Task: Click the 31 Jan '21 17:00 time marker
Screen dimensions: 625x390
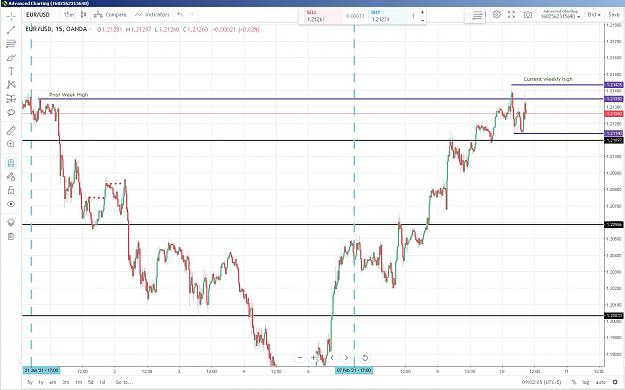Action: click(x=41, y=370)
